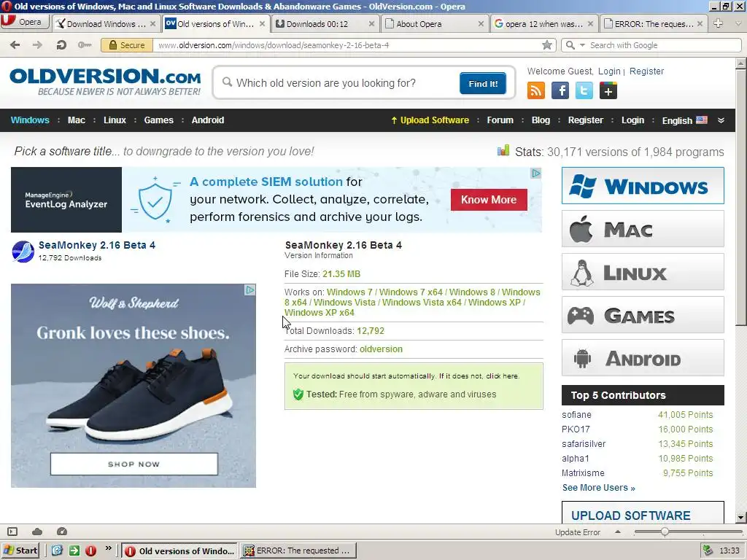Viewport: 747px width, 560px height.
Task: Click the Login link next to Welcome Guest
Action: (609, 71)
